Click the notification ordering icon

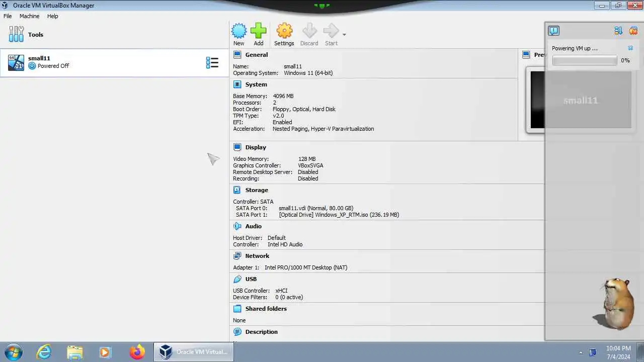pyautogui.click(x=618, y=31)
